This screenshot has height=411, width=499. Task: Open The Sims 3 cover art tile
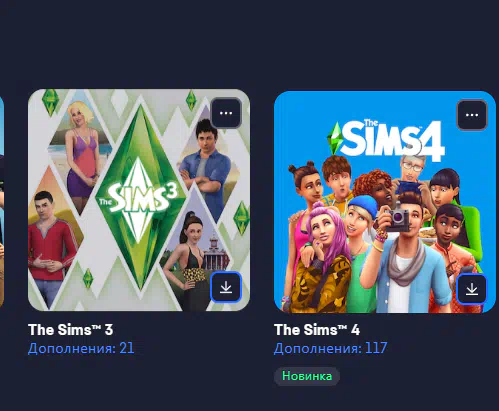tap(139, 200)
